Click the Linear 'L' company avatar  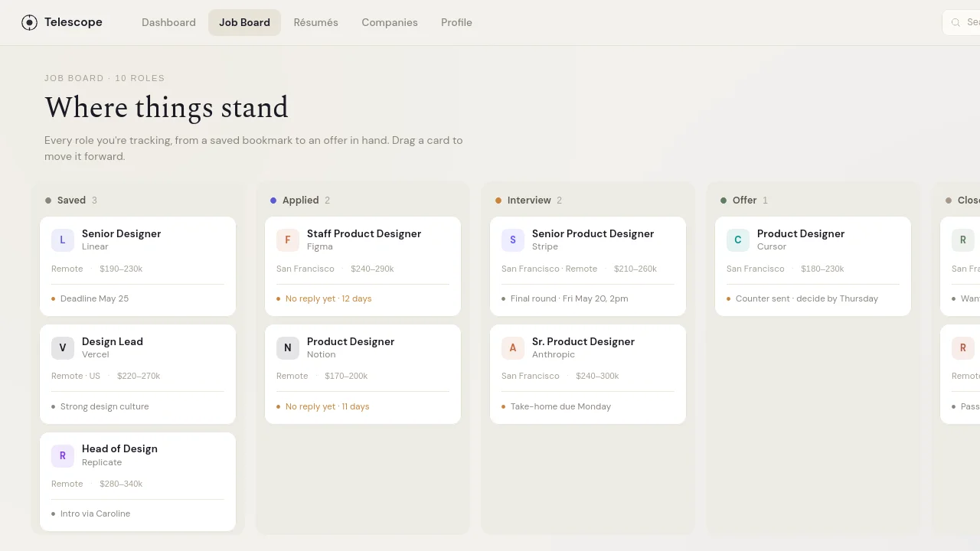click(x=63, y=240)
